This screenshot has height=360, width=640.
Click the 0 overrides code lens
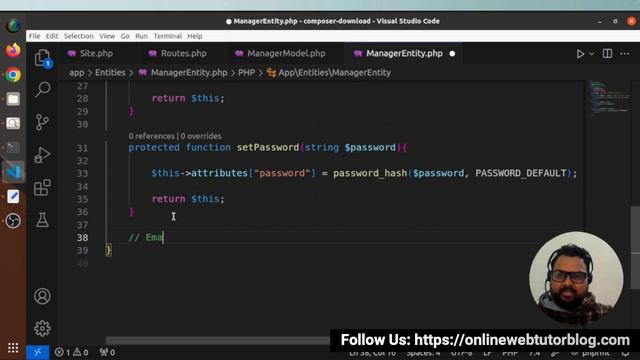pyautogui.click(x=201, y=136)
